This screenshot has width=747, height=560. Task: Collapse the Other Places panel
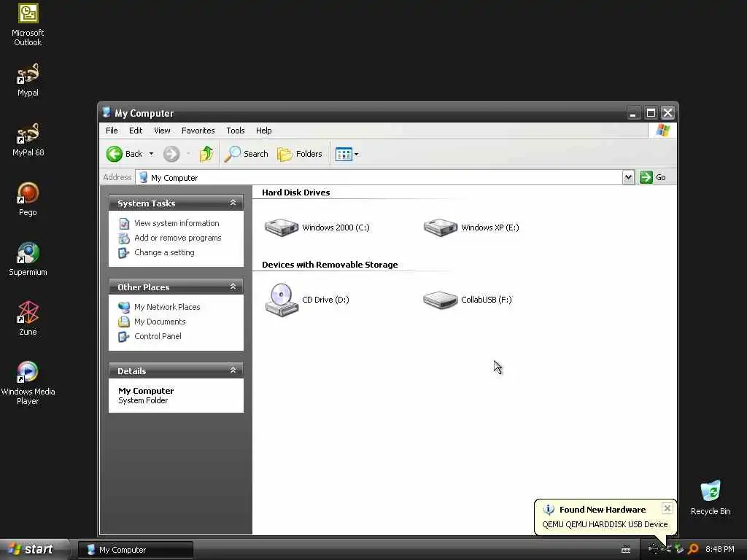pyautogui.click(x=233, y=287)
